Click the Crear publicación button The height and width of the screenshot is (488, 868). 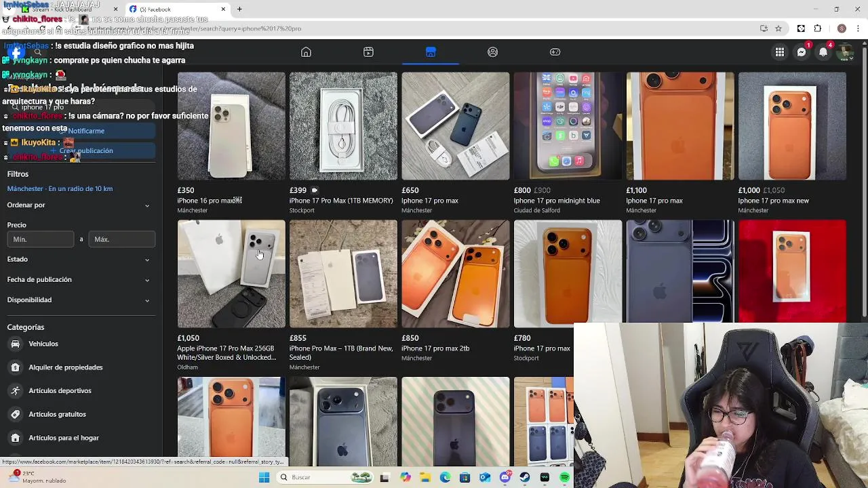click(x=81, y=150)
